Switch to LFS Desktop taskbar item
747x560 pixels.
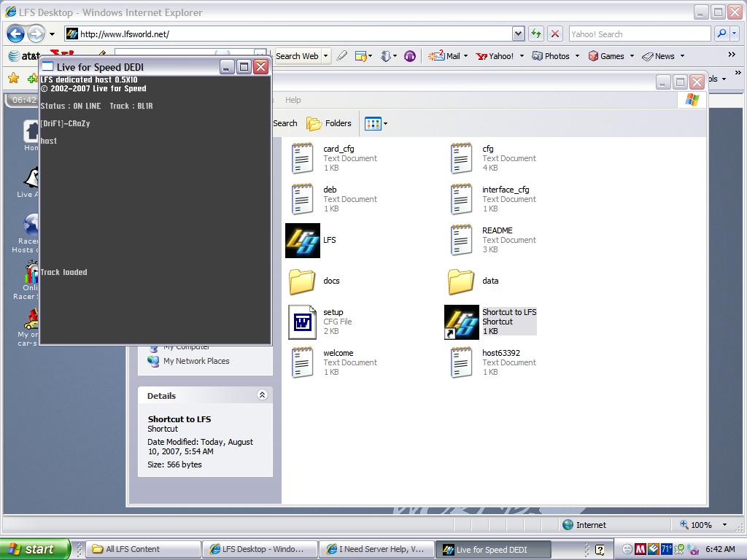coord(260,549)
